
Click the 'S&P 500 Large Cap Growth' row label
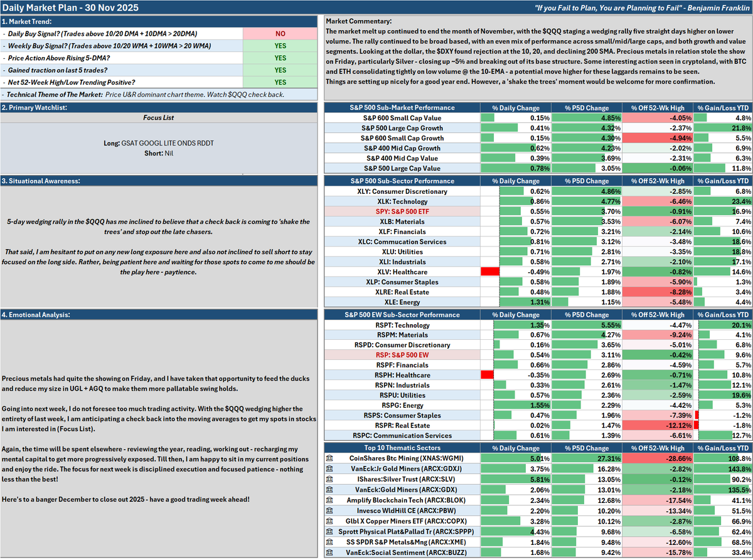[x=402, y=128]
